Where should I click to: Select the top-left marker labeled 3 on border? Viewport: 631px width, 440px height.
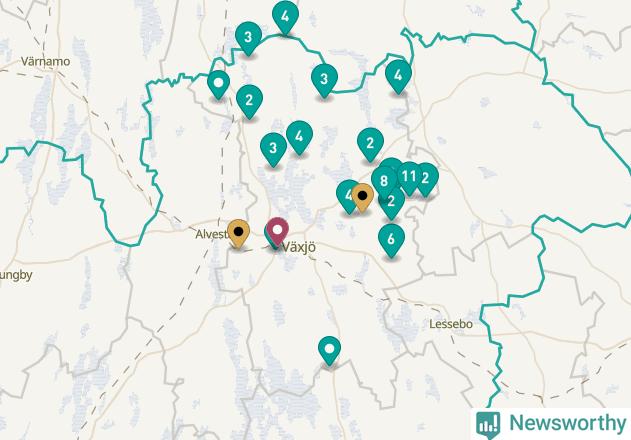point(248,39)
